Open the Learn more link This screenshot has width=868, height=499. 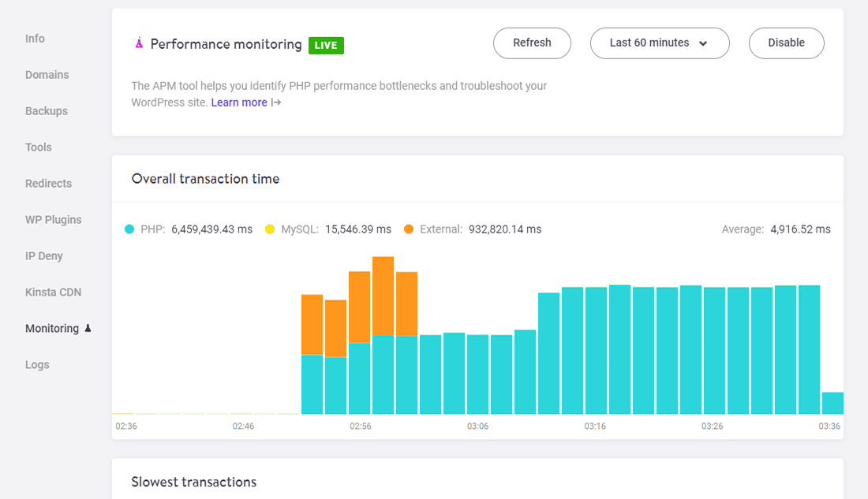point(238,102)
